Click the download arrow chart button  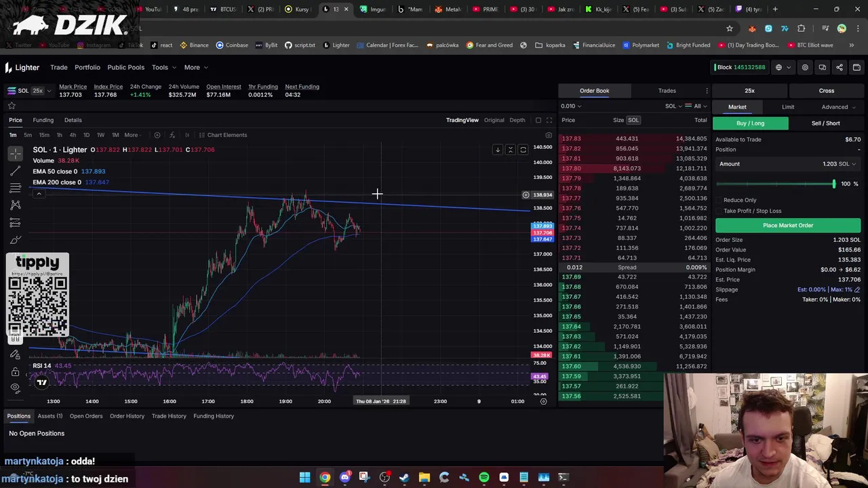[x=497, y=150]
